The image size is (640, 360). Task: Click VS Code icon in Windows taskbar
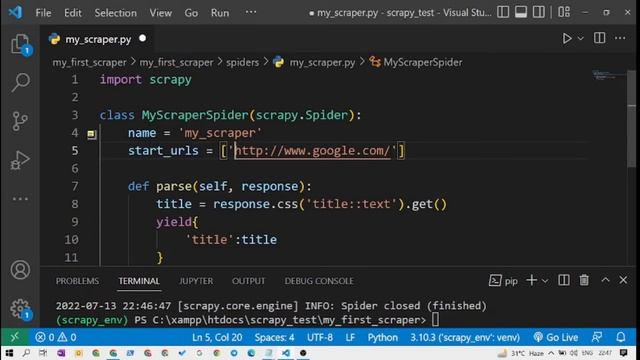tap(285, 353)
